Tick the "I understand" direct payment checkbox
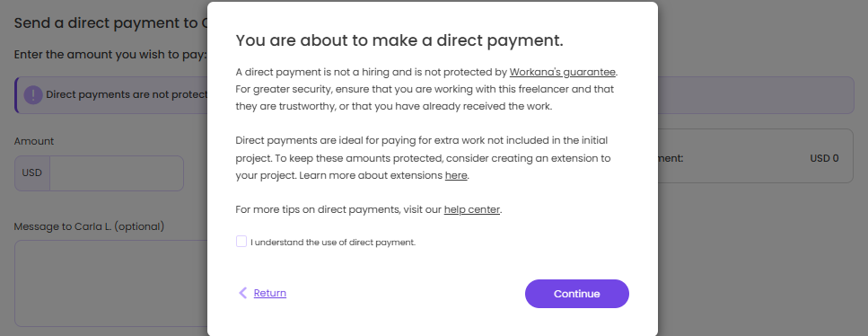The image size is (868, 336). [x=241, y=241]
